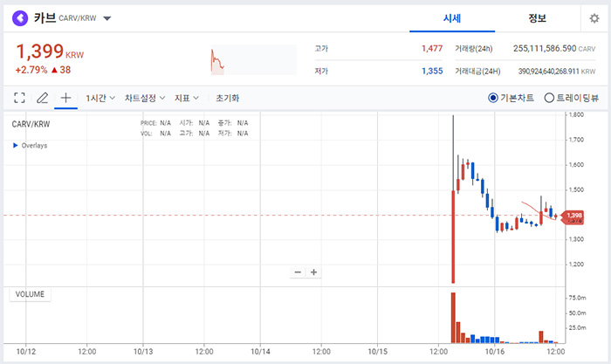611x364 pixels.
Task: Open the 1시간 interval dropdown
Action: click(x=100, y=98)
